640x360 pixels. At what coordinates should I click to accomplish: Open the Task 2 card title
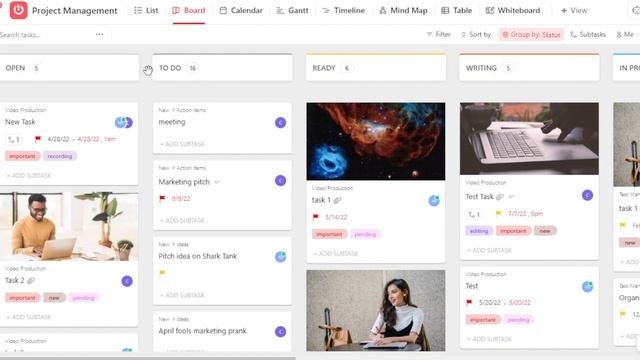[15, 280]
